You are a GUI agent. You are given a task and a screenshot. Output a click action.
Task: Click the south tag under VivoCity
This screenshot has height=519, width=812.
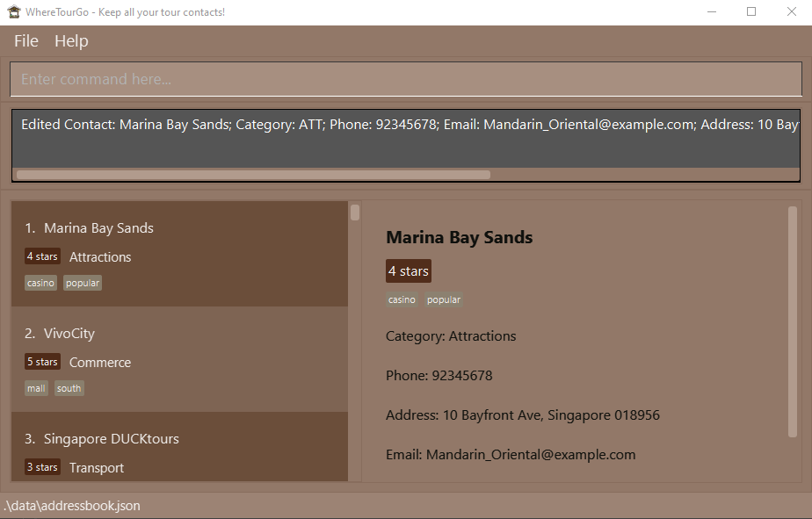coord(69,388)
